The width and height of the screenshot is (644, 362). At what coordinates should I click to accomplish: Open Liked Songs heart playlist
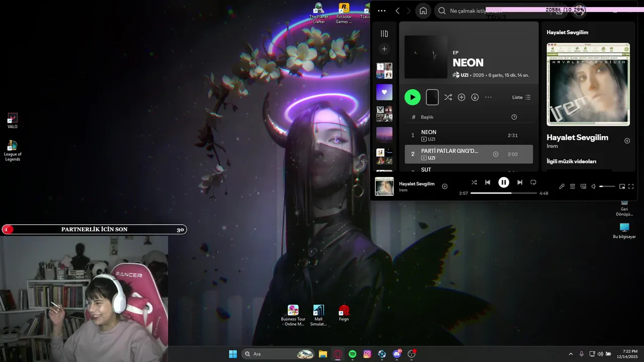point(384,92)
